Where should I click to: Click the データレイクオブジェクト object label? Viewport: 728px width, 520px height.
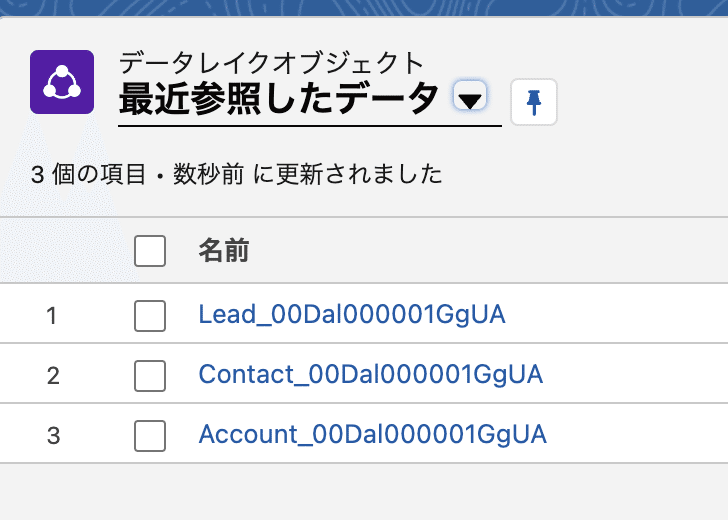271,63
